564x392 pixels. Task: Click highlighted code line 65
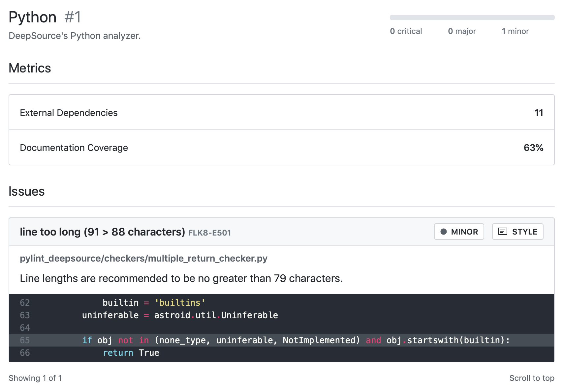coord(295,340)
